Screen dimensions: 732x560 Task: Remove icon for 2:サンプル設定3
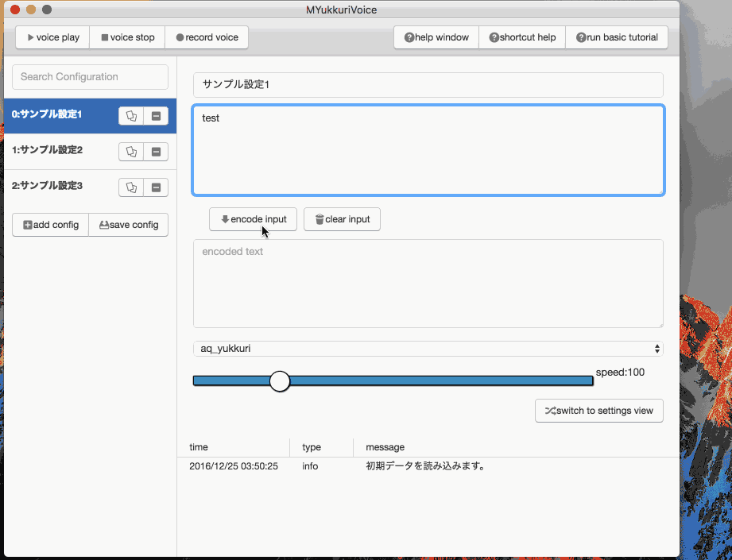coord(156,187)
